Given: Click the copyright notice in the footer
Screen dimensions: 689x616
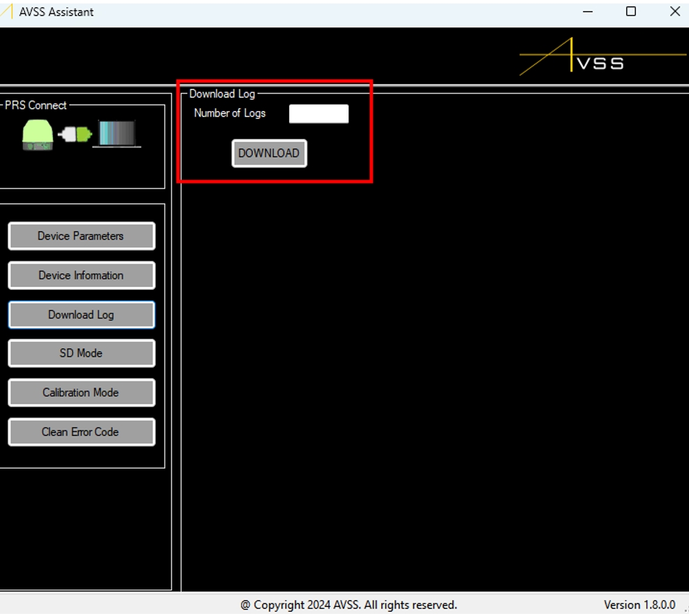Looking at the screenshot, I should [x=348, y=605].
